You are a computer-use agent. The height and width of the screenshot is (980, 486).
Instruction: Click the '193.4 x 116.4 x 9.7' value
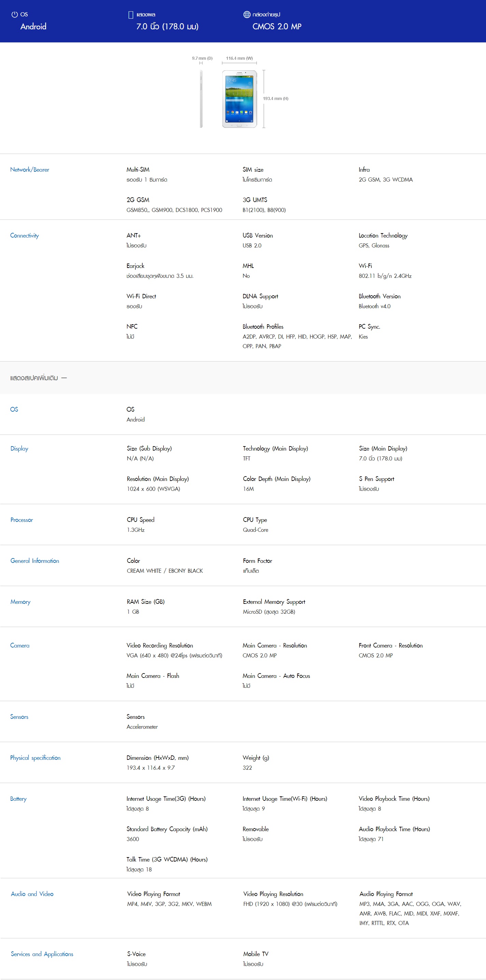click(151, 768)
